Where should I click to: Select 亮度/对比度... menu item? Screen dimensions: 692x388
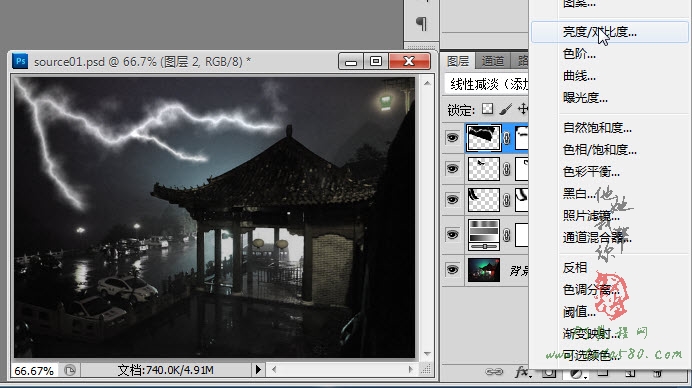(599, 32)
